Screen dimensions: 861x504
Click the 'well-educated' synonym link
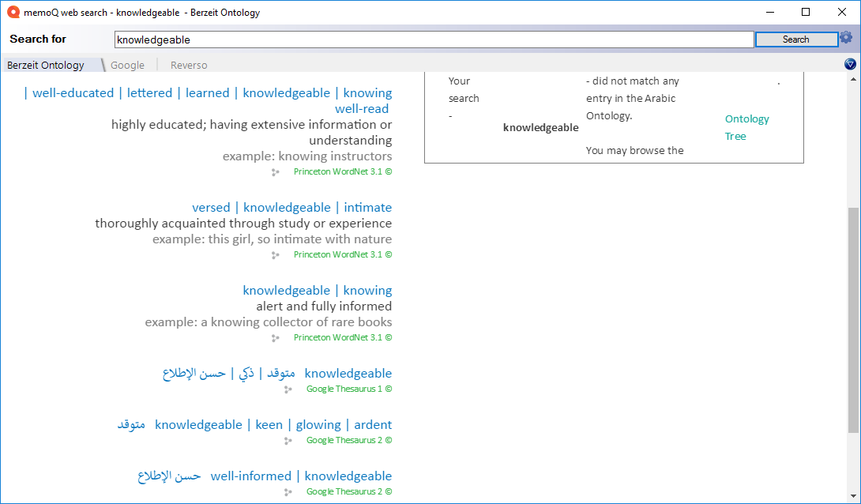(73, 92)
